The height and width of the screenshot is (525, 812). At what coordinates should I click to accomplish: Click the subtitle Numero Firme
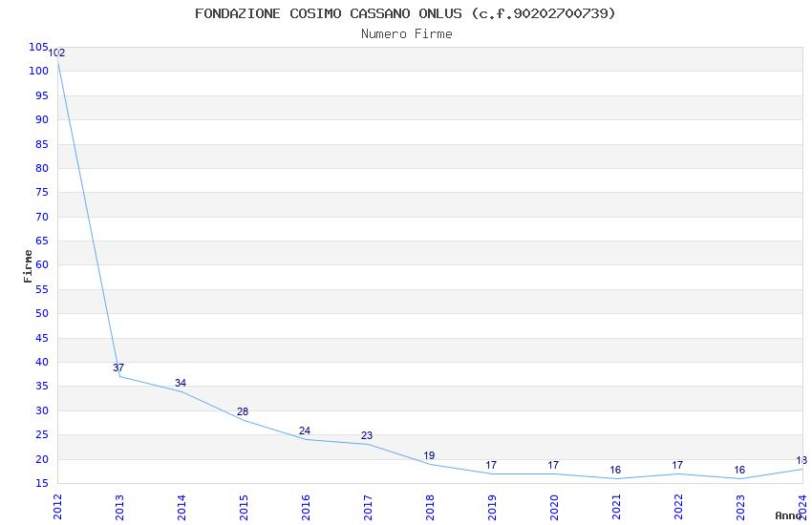407,34
